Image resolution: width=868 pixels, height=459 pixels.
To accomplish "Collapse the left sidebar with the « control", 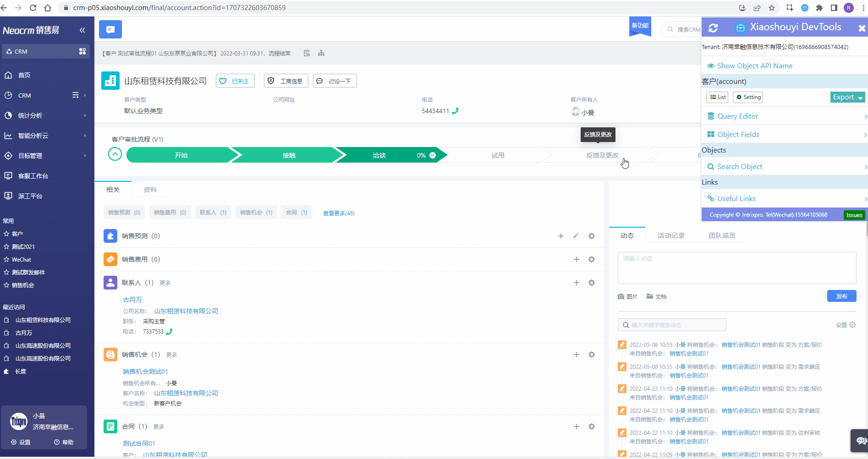I will point(82,30).
